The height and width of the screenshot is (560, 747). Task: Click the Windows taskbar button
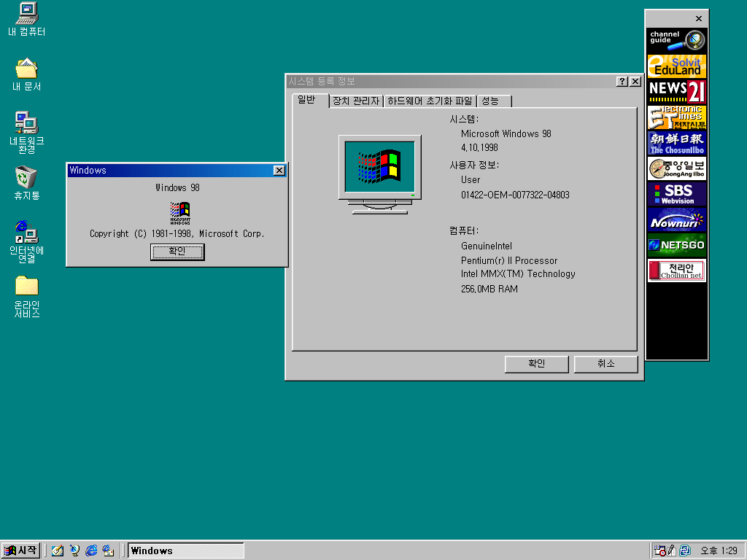pyautogui.click(x=186, y=551)
